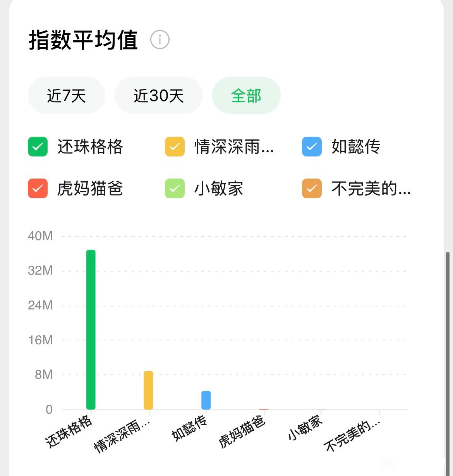
Task: Click the 还珠格格 x-axis label
Action: (69, 431)
